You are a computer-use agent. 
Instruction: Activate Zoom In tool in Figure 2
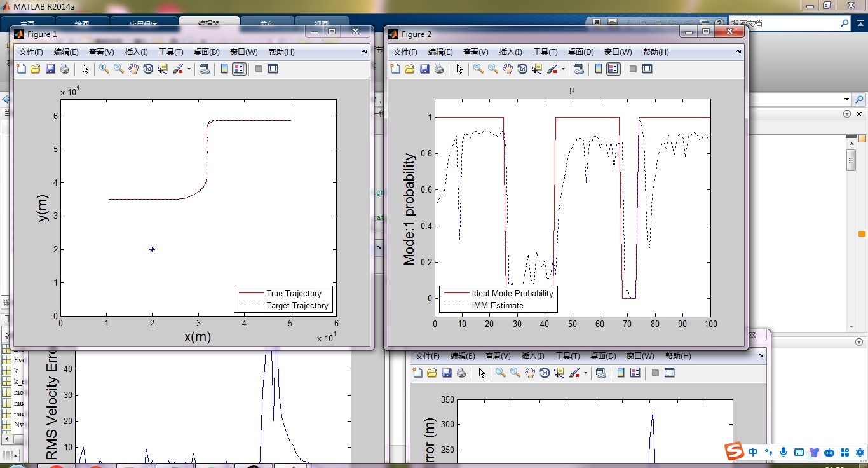(x=478, y=69)
